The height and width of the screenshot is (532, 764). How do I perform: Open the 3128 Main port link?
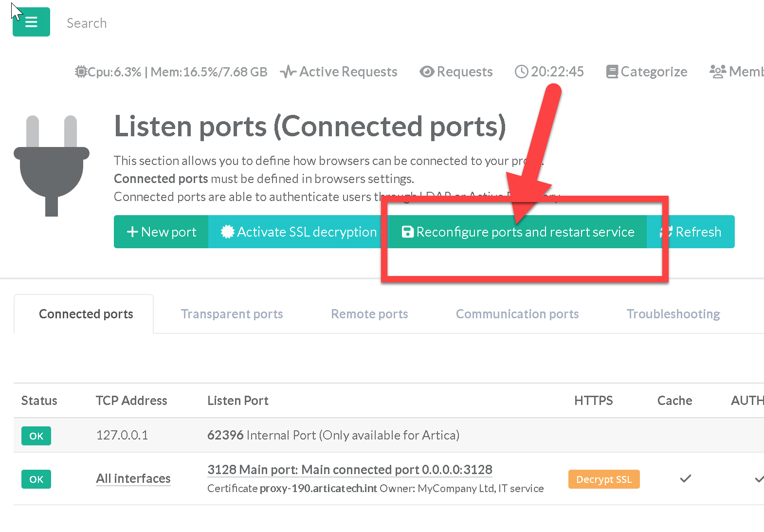pos(349,470)
